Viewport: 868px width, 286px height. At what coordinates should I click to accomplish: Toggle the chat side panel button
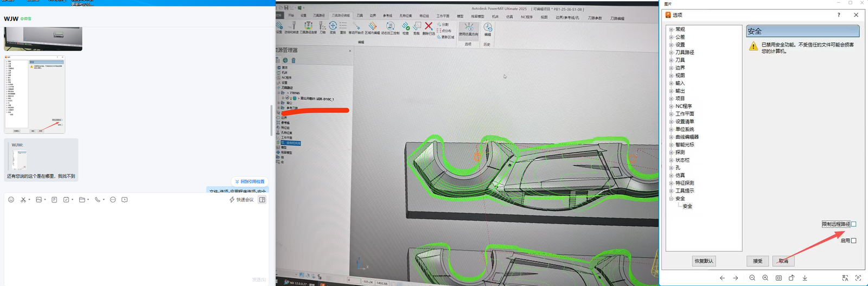click(x=262, y=200)
